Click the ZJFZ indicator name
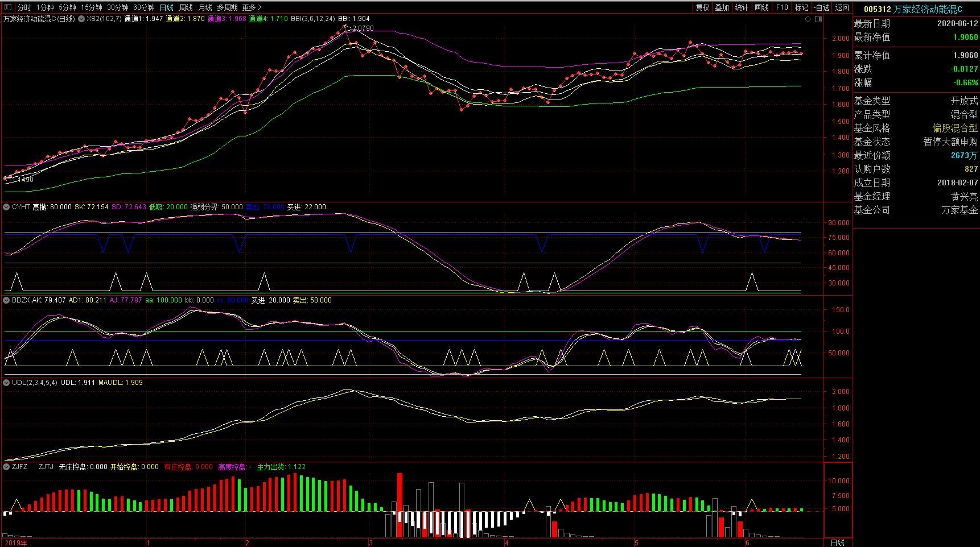The image size is (980, 547). tap(20, 467)
